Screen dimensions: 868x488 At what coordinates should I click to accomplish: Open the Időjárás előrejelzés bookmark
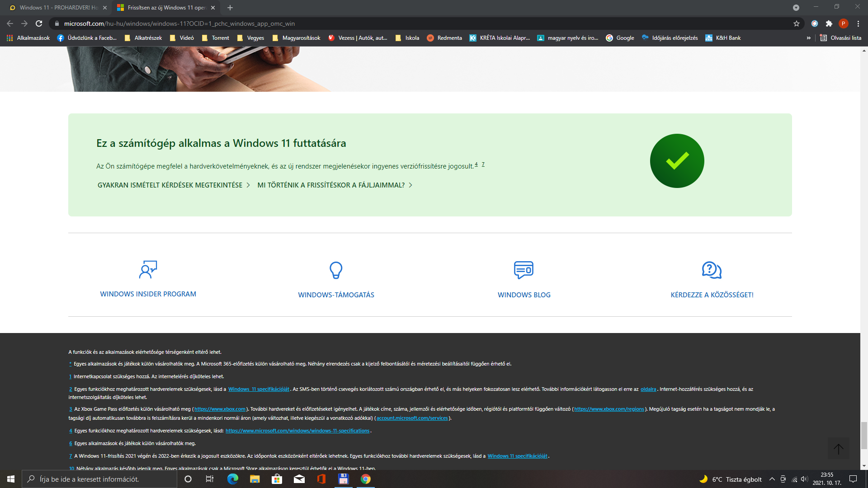(x=670, y=38)
